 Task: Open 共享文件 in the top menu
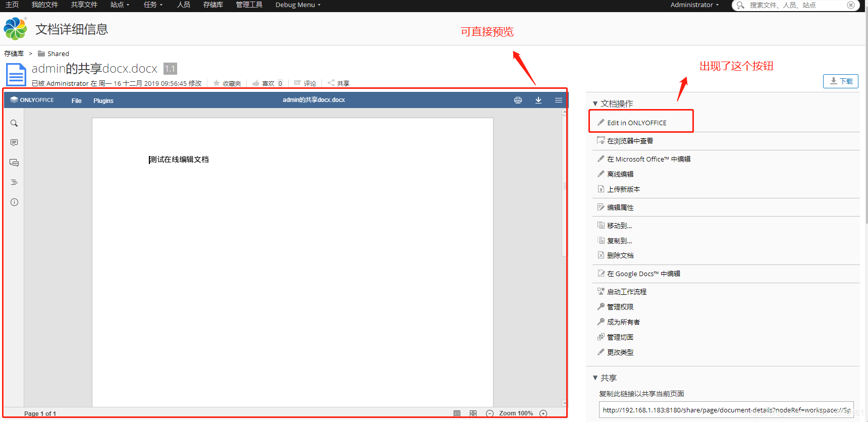[84, 5]
